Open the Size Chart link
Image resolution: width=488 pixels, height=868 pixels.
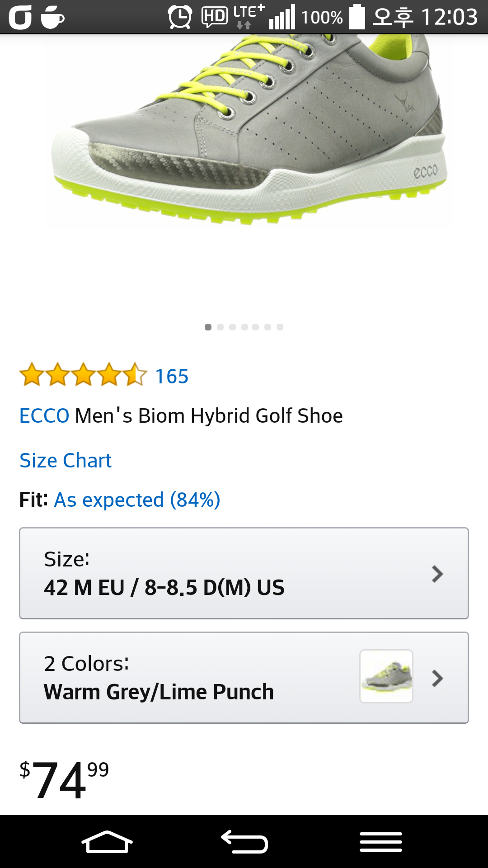[x=66, y=461]
